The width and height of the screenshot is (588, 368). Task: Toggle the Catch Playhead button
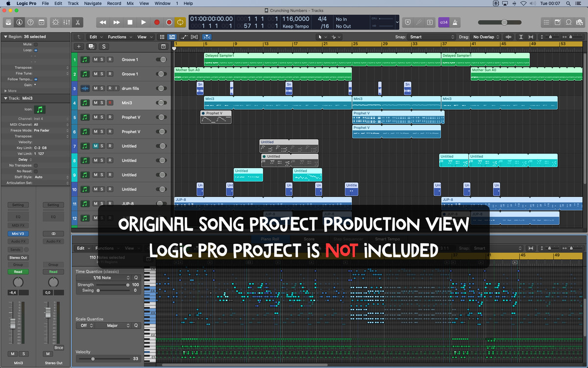pos(207,37)
